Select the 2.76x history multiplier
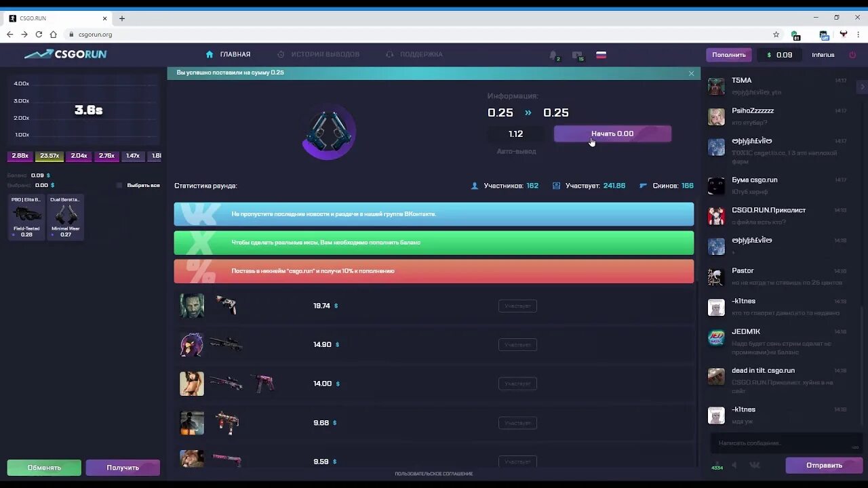868x488 pixels. click(106, 156)
